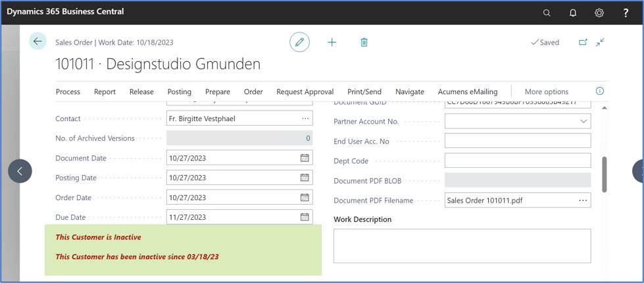Open calendar picker for Posting Date
Viewport: 644px width, 283px height.
[305, 178]
